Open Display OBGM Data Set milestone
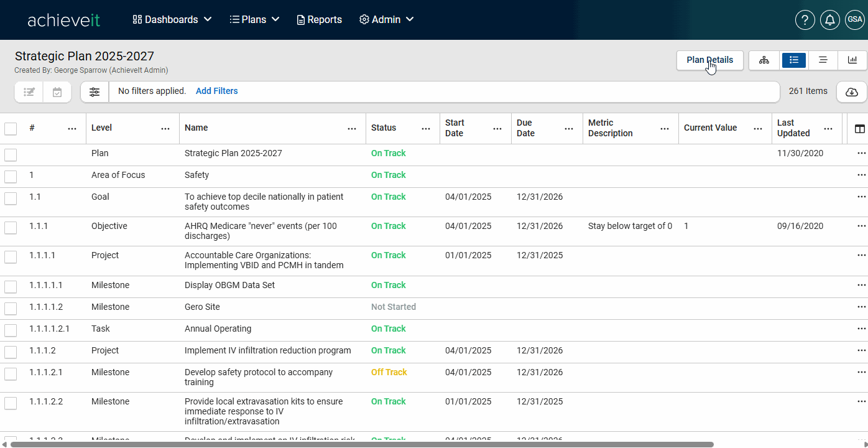 coord(229,285)
